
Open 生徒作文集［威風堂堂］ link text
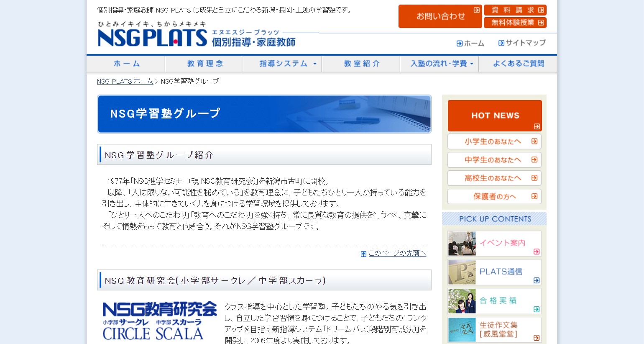point(498,329)
